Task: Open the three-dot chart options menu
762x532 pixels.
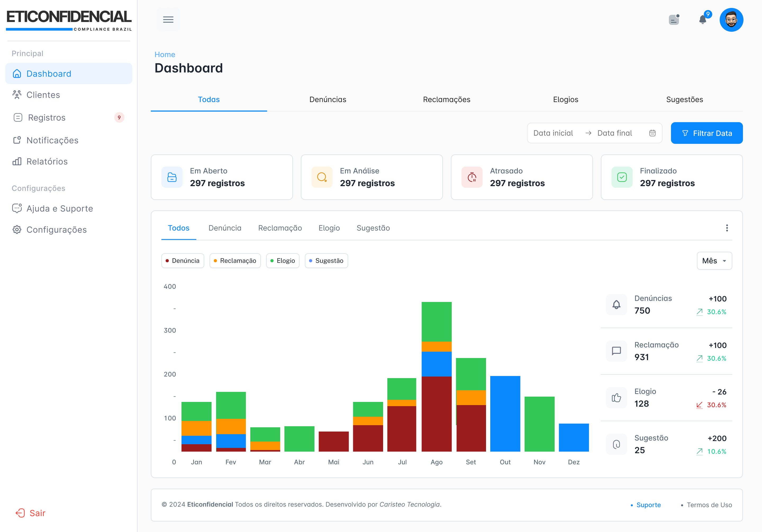Action: tap(727, 228)
